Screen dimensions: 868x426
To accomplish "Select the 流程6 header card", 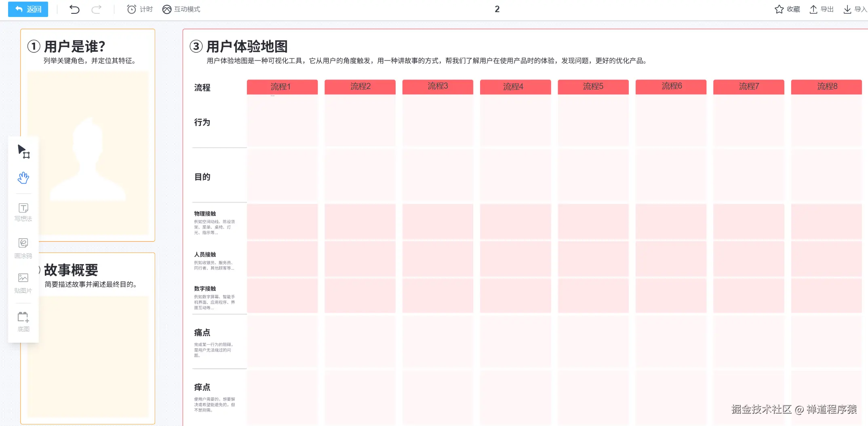I will click(671, 87).
